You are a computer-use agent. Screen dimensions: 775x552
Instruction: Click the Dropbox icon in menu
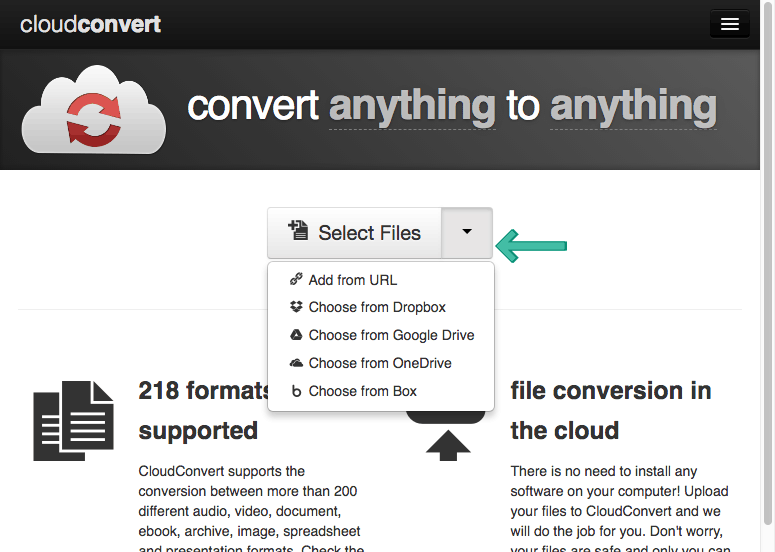coord(296,307)
